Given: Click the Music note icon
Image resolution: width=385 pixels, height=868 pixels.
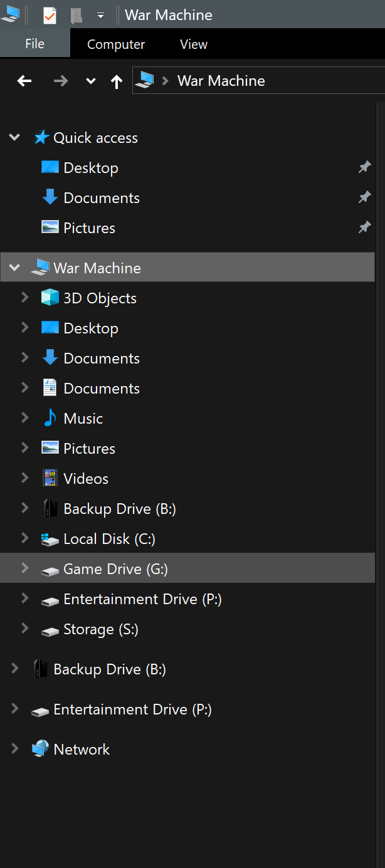Looking at the screenshot, I should 50,417.
